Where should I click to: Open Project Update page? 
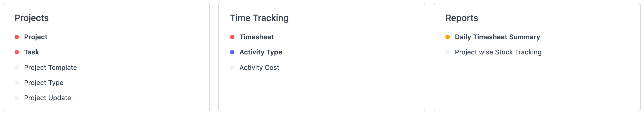(47, 98)
